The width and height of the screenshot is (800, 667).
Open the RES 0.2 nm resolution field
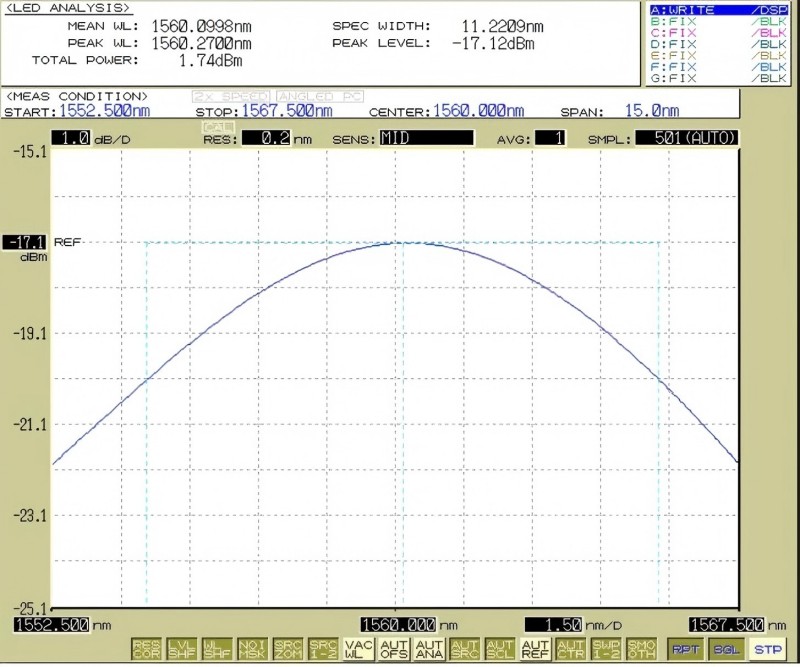point(267,138)
